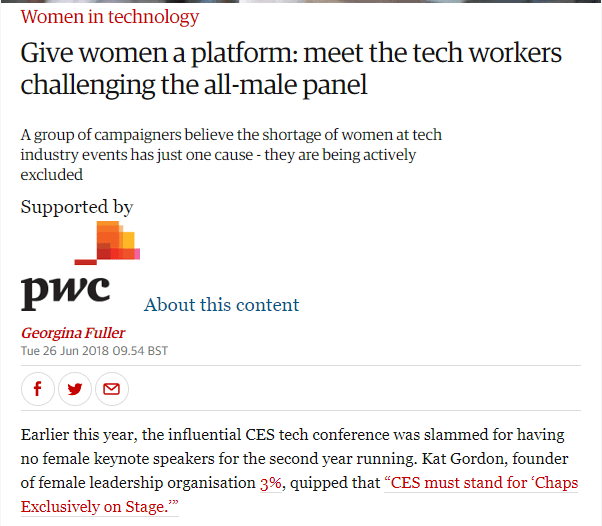
Task: Click the 'Supported by' label
Action: (77, 207)
